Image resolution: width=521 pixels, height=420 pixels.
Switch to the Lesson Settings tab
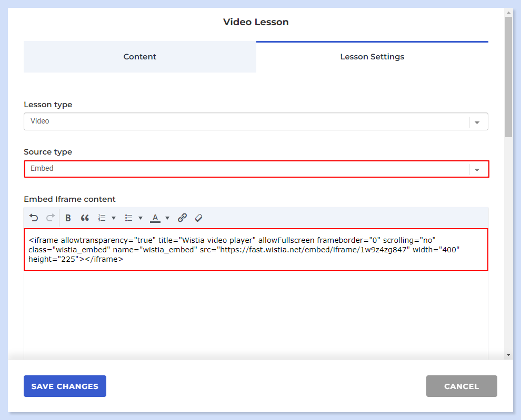(372, 57)
